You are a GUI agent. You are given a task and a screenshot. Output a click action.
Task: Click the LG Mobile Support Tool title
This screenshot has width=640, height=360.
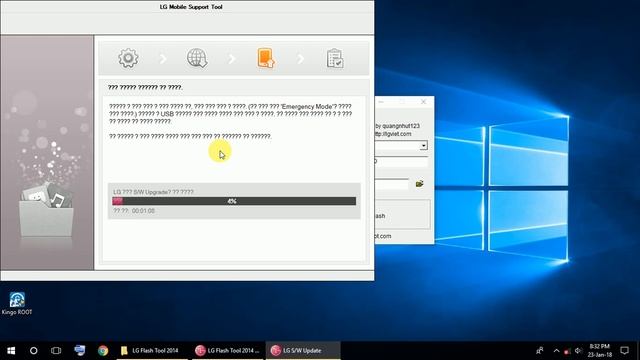(x=191, y=7)
